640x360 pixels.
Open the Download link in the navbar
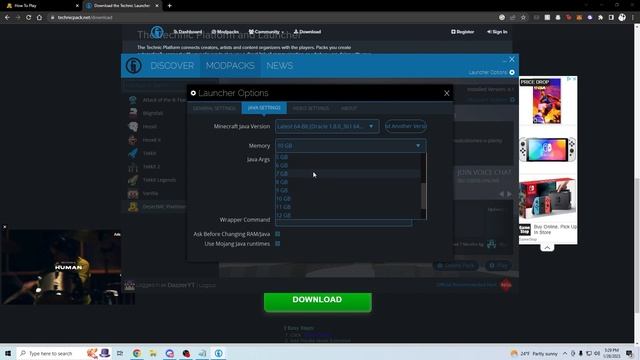click(307, 32)
